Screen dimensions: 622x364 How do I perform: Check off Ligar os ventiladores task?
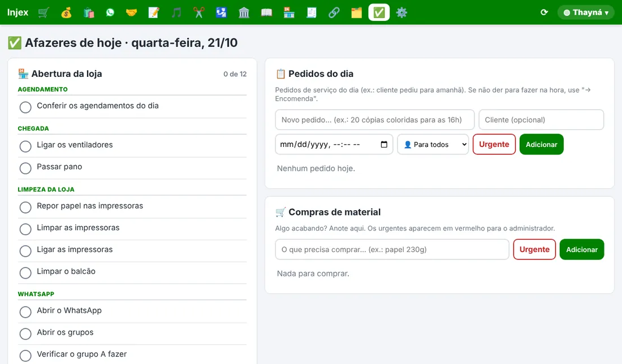point(25,146)
